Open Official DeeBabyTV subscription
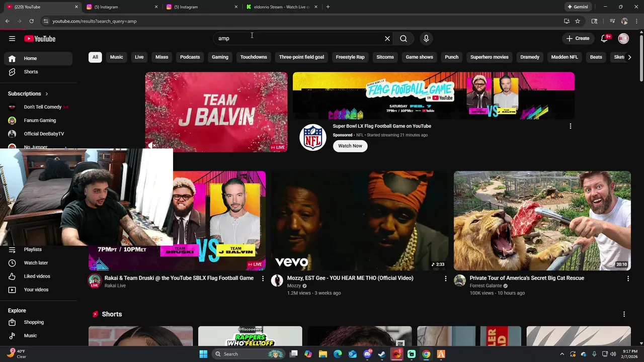Image resolution: width=644 pixels, height=362 pixels. pyautogui.click(x=38, y=134)
